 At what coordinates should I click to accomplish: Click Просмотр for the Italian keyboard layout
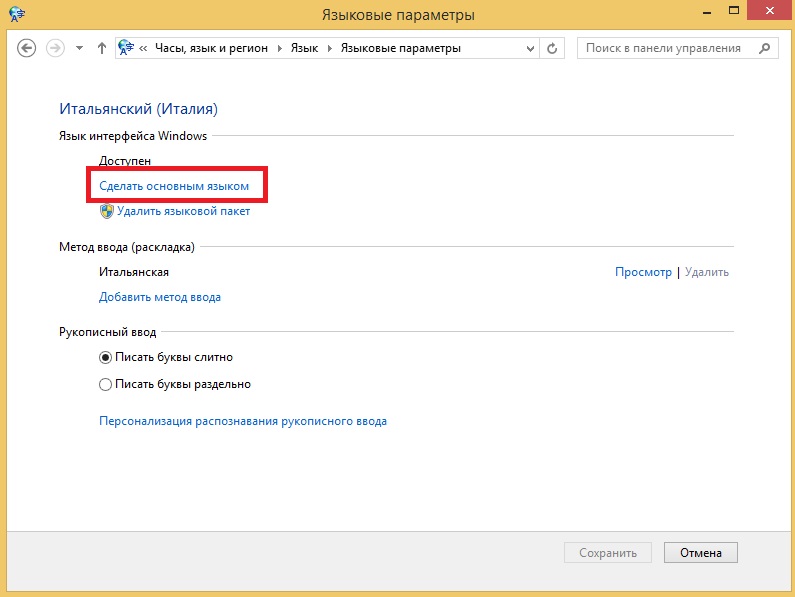tap(643, 272)
